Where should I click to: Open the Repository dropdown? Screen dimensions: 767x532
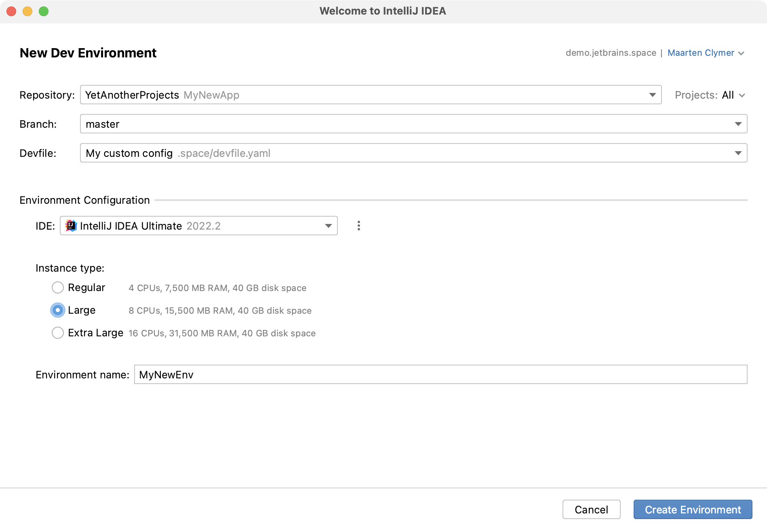coord(371,95)
